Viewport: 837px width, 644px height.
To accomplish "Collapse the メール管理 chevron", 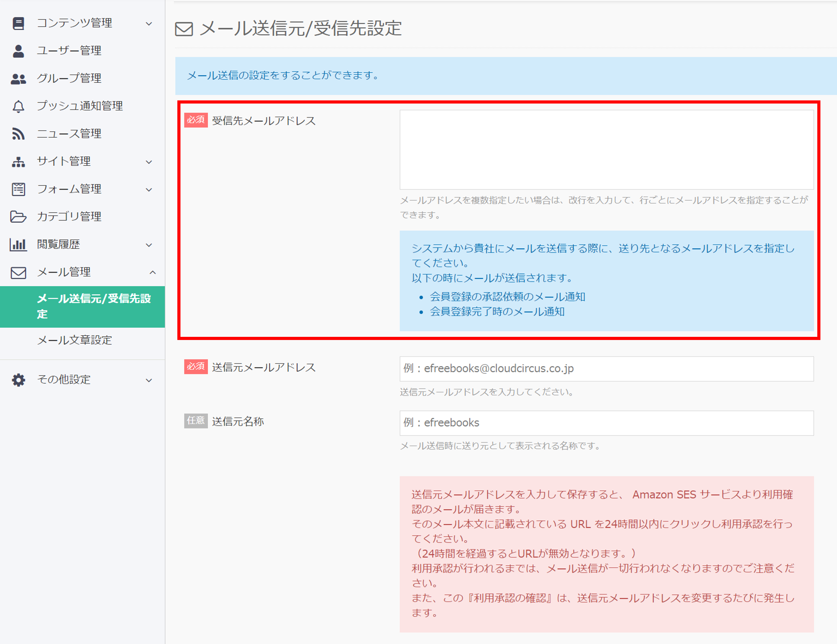I will (x=153, y=272).
